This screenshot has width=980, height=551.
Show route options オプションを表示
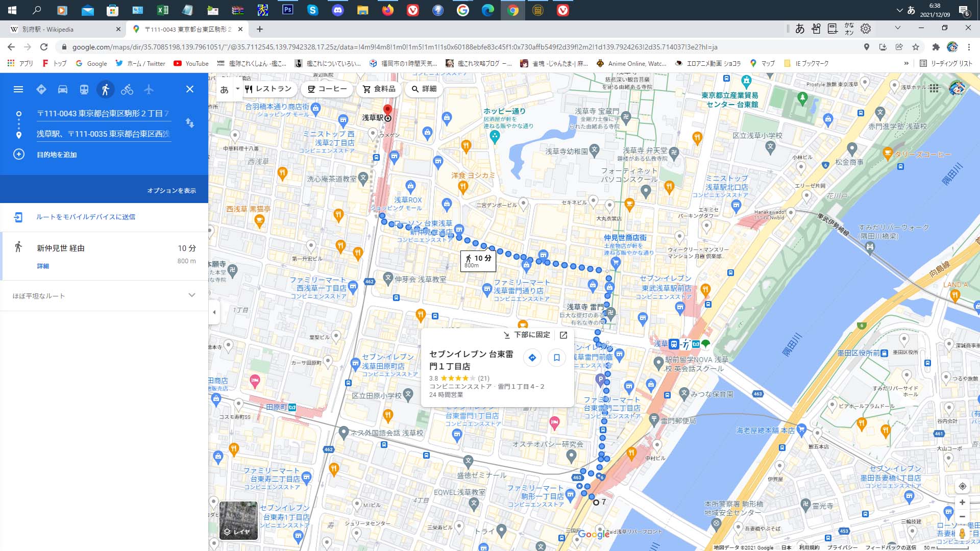pos(171,190)
